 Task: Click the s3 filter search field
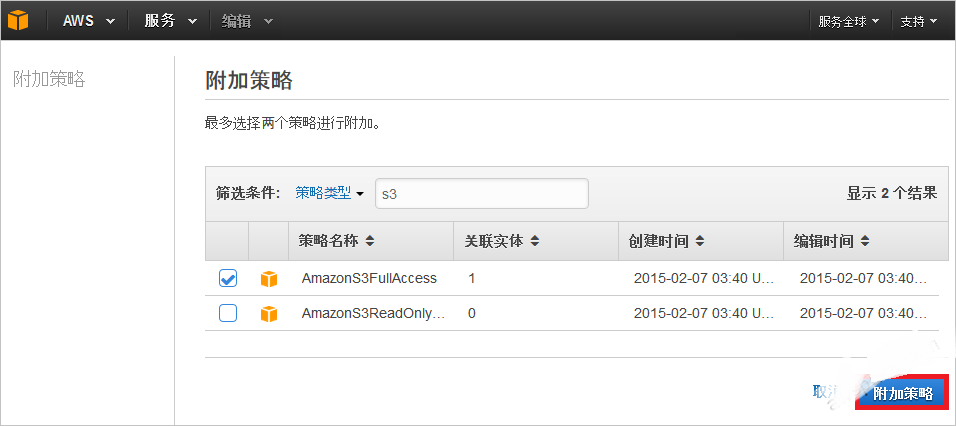482,194
